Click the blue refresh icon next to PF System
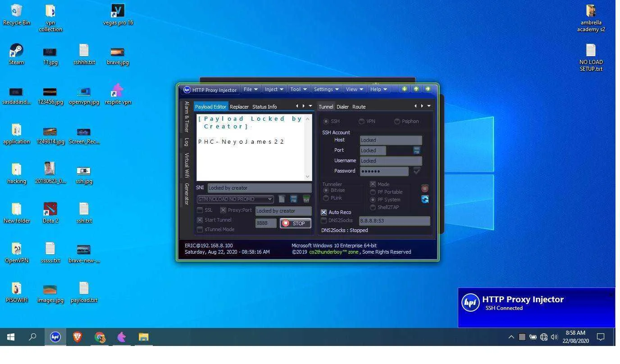 tap(424, 199)
